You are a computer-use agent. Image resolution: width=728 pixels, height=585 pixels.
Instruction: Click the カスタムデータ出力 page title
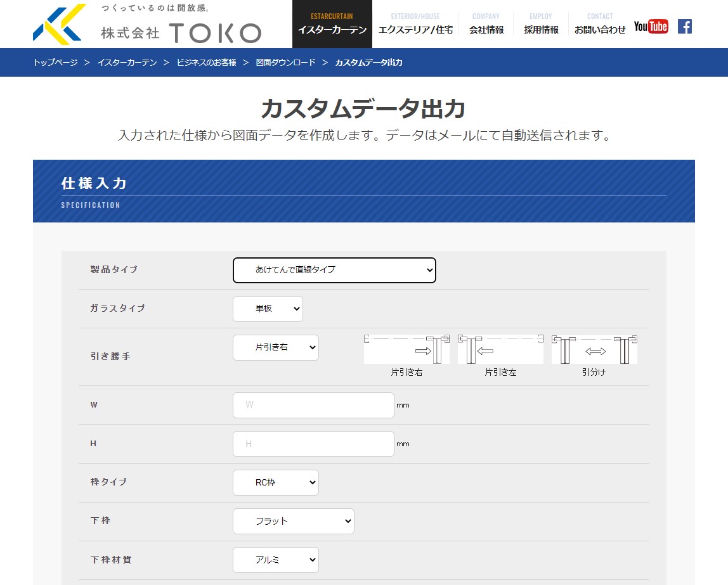coord(363,109)
